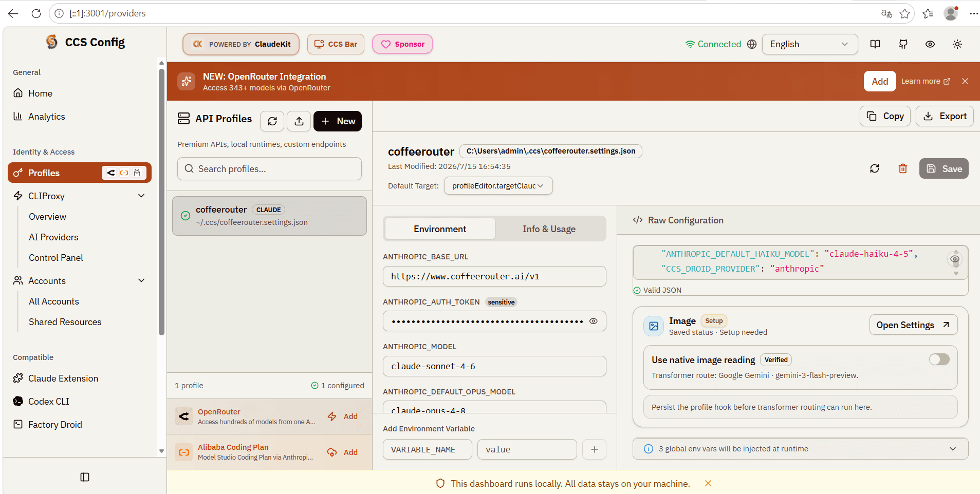This screenshot has width=980, height=494.
Task: Refresh the API Profiles list
Action: click(272, 121)
